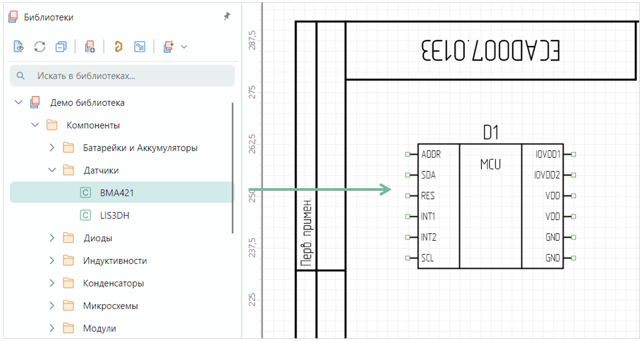Expand the Батарейки и Аккумуляторы folder
The height and width of the screenshot is (341, 644).
(x=51, y=147)
